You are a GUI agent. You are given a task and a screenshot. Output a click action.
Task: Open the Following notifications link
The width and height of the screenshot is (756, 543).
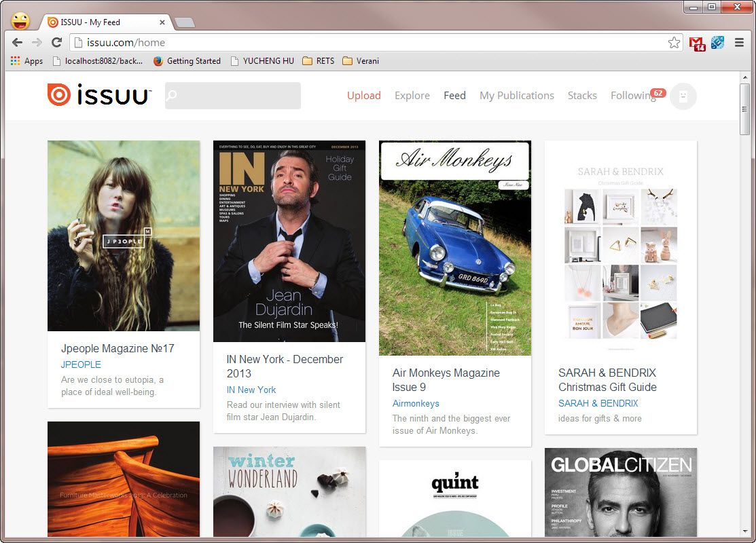click(632, 96)
